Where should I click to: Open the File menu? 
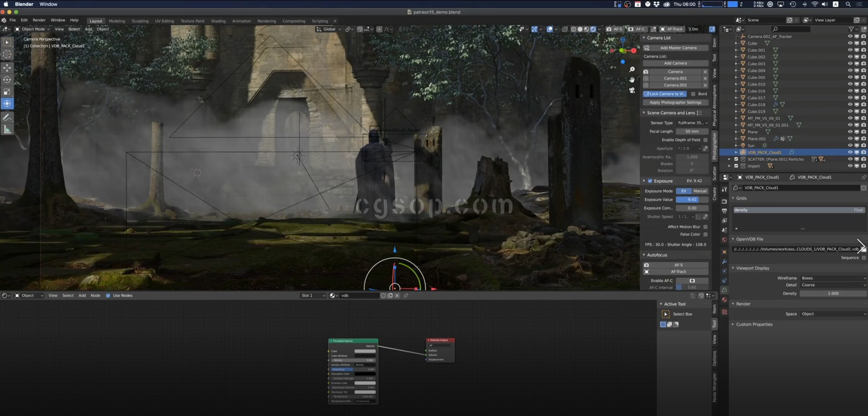coord(13,20)
